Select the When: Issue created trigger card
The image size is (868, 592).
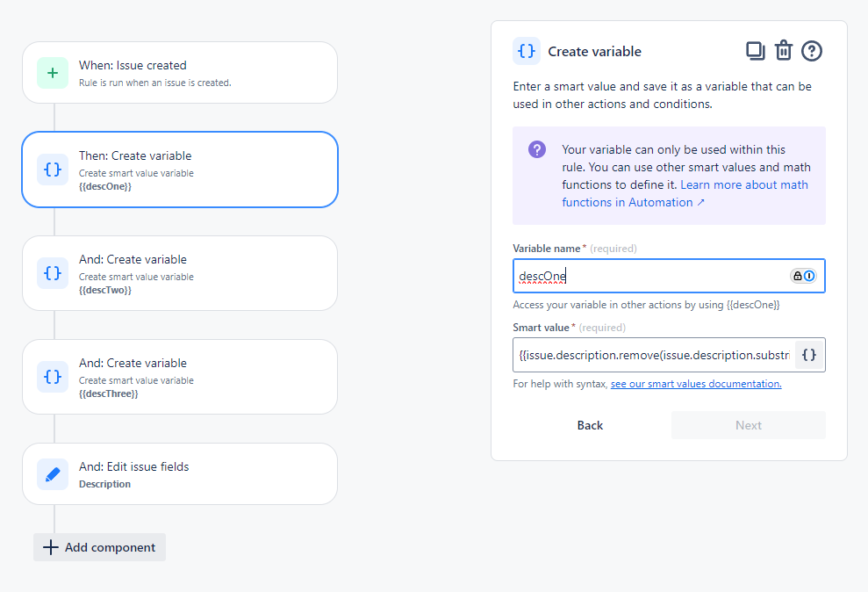(180, 73)
